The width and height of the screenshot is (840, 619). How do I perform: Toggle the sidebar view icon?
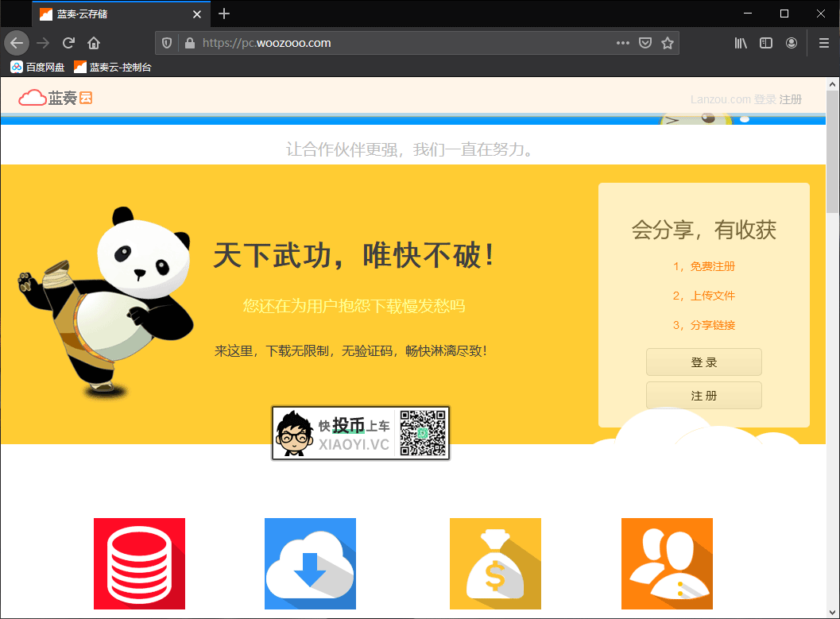[x=766, y=43]
